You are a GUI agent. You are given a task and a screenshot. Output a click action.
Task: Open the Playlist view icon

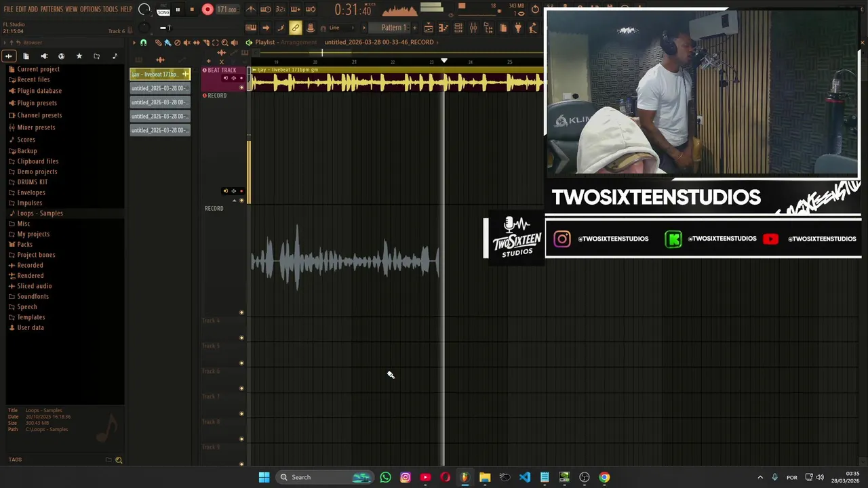[429, 28]
